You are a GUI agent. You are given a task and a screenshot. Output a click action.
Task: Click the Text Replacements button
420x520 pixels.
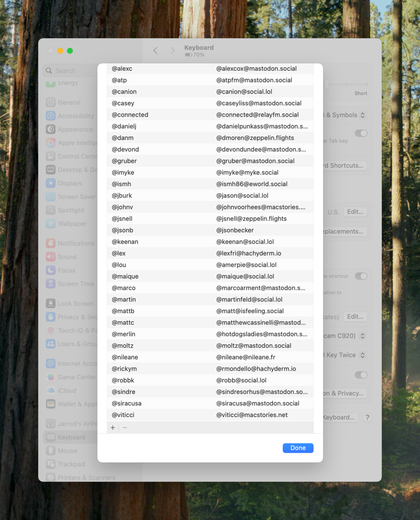point(345,231)
